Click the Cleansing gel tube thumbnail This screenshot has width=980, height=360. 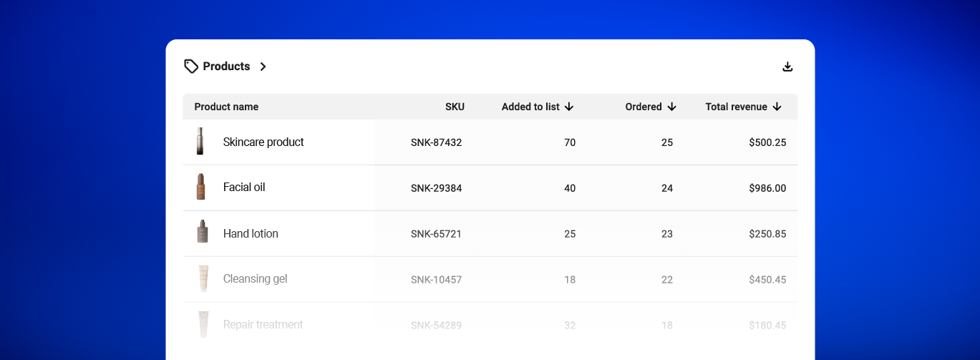tap(203, 278)
